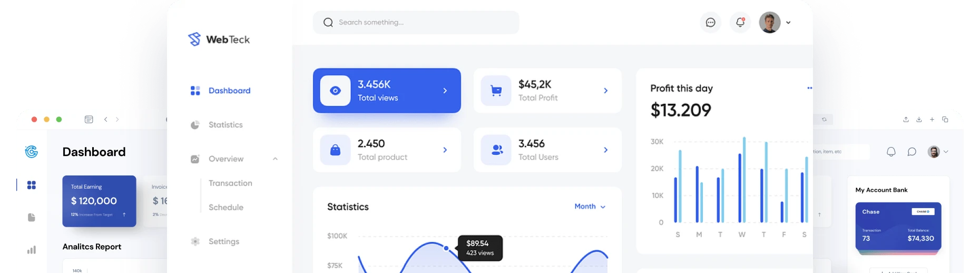Click the shopping cart icon on Total Profit
This screenshot has width=980, height=273.
coord(496,91)
